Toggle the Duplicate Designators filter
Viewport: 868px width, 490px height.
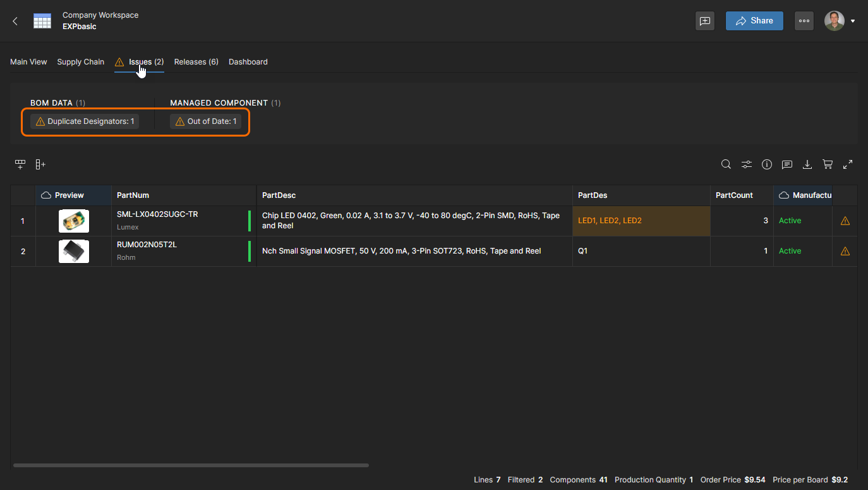coord(85,121)
